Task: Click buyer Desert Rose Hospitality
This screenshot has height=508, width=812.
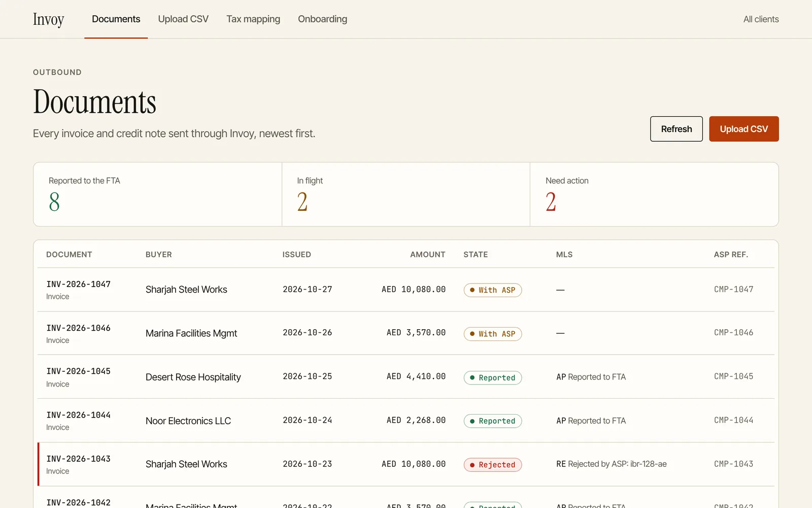Action: (193, 377)
